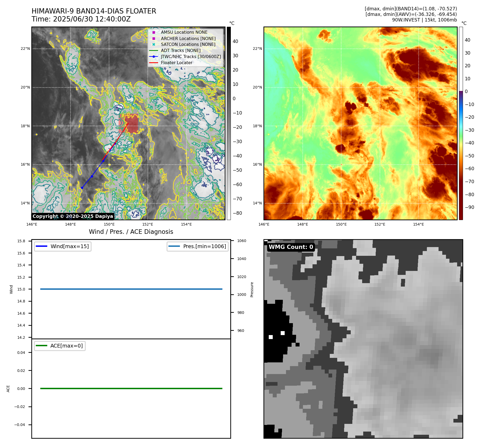Click 'AMSU Locations NONE' legend entry

[x=184, y=32]
